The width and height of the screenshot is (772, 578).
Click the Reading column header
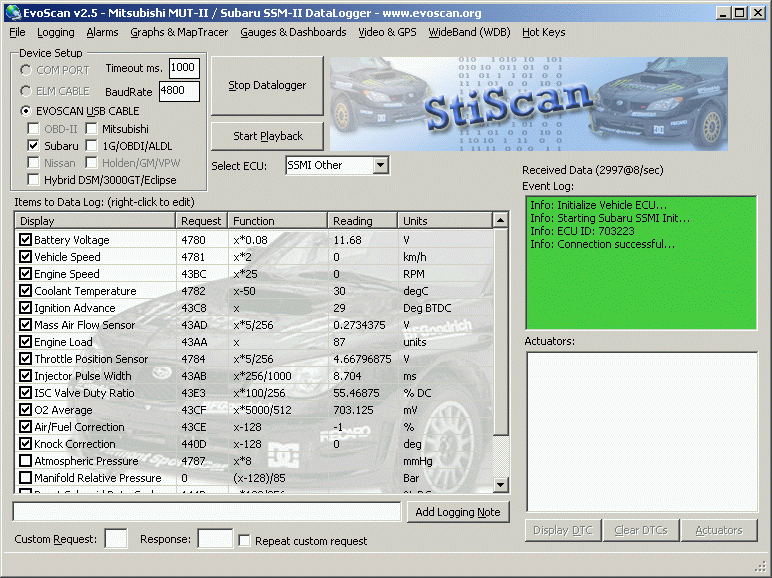362,221
